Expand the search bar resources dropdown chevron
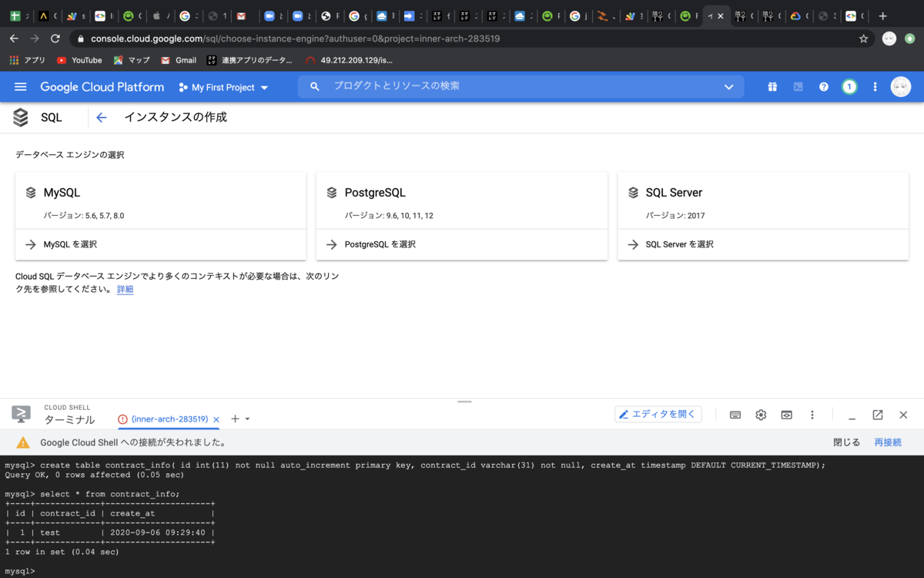Image resolution: width=924 pixels, height=578 pixels. point(728,87)
